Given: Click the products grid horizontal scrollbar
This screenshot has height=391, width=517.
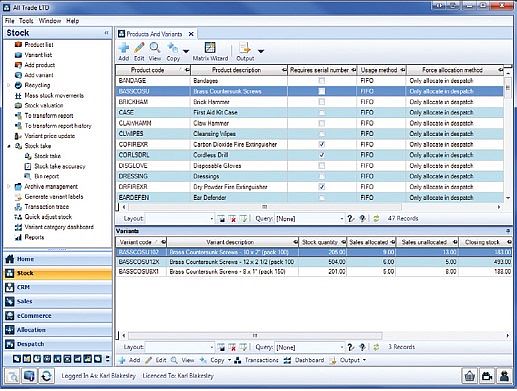Looking at the screenshot, I should [264, 207].
